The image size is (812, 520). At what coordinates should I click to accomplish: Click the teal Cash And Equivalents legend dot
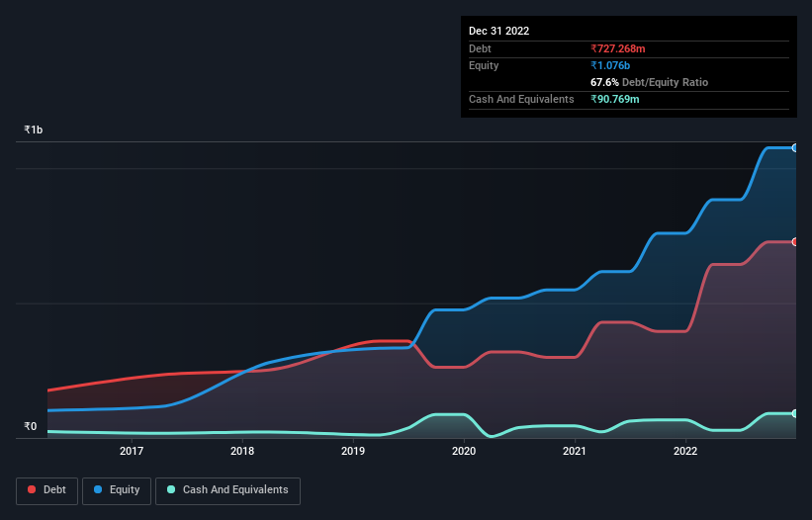171,489
